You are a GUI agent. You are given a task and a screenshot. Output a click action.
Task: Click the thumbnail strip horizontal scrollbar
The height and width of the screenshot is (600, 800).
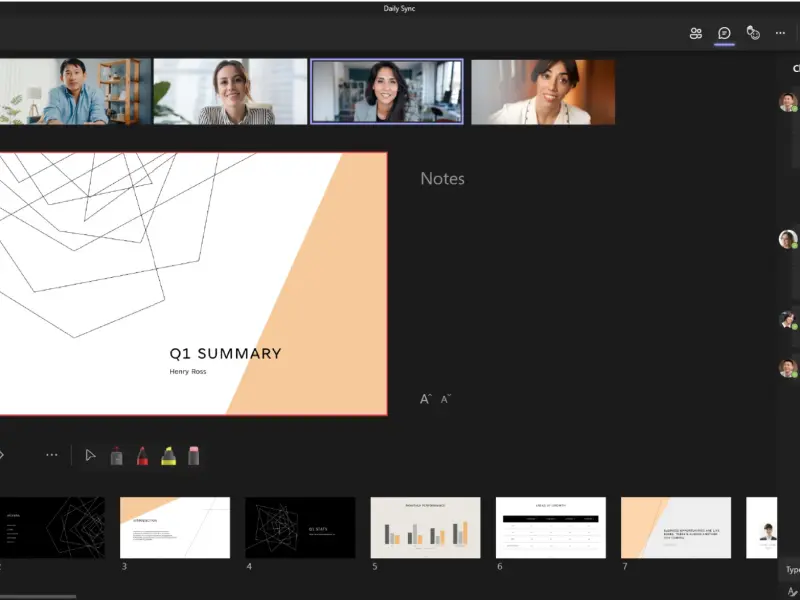(x=38, y=596)
